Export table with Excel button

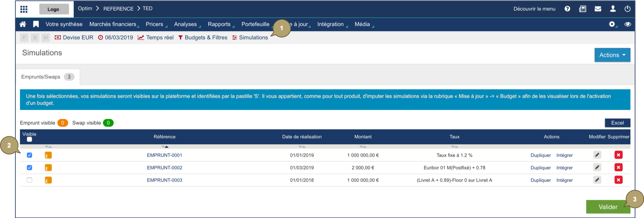[617, 123]
